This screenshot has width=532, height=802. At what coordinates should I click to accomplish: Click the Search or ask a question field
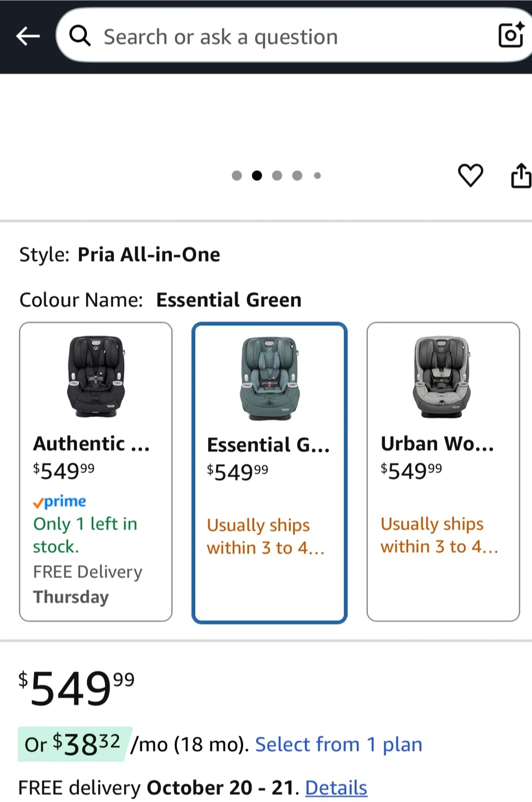[x=278, y=37]
